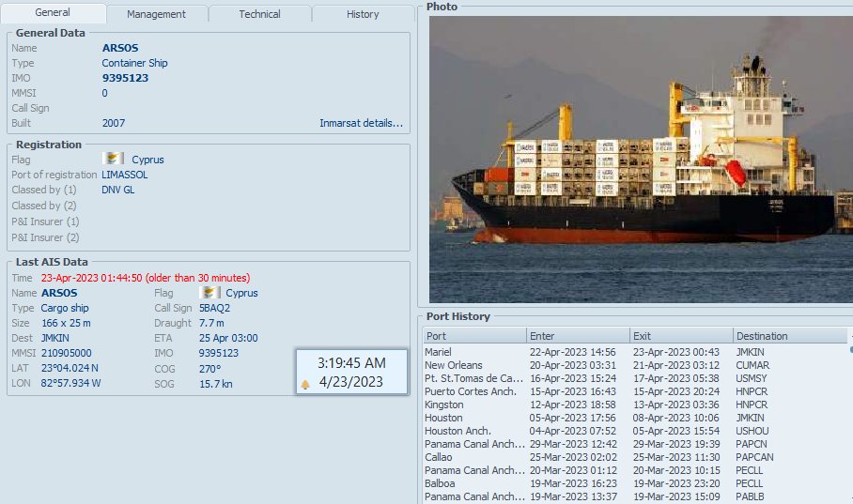The width and height of the screenshot is (853, 504).
Task: Click classification society DNV GL
Action: pyautogui.click(x=118, y=190)
